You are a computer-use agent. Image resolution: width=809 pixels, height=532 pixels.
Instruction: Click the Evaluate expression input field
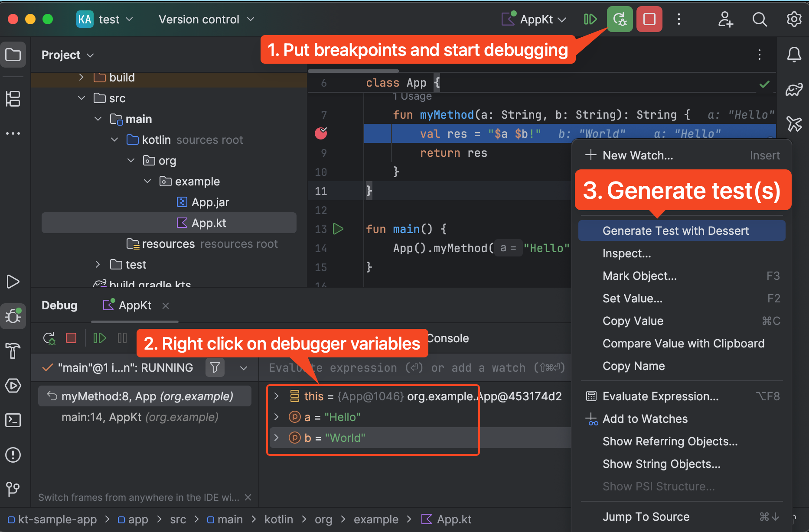click(412, 368)
